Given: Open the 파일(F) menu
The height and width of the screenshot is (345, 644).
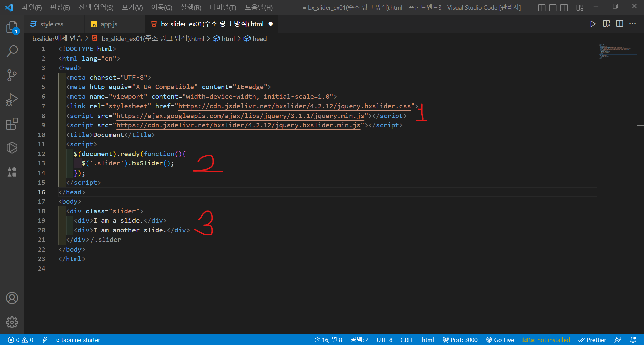Looking at the screenshot, I should pyautogui.click(x=32, y=7).
